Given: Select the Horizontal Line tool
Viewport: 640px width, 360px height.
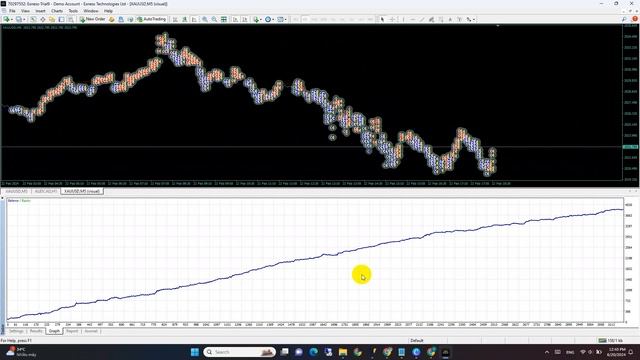Looking at the screenshot, I should pos(412,19).
